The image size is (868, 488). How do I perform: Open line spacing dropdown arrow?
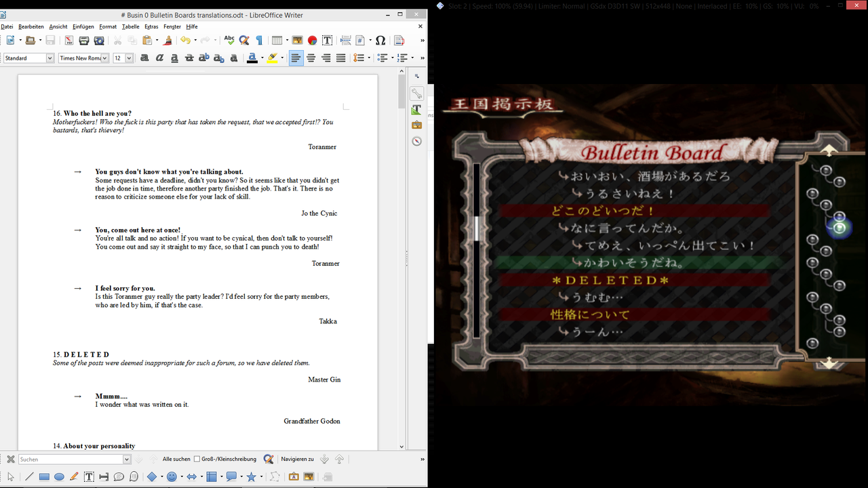[x=369, y=58]
